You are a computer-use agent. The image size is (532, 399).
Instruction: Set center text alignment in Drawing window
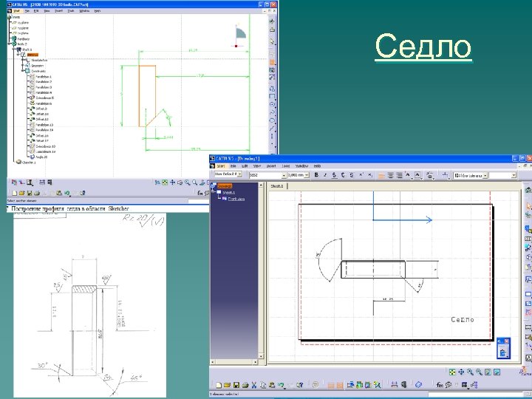pos(391,175)
